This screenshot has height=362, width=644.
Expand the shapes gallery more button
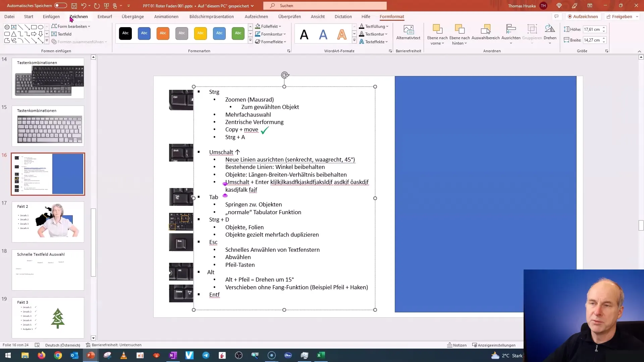[47, 41]
